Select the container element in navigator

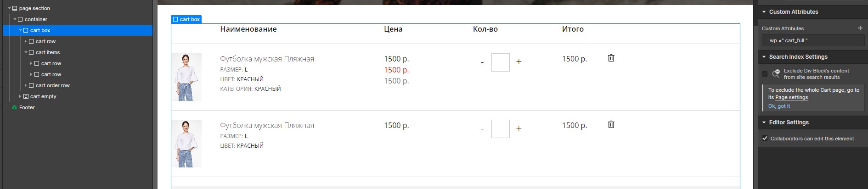tap(36, 19)
